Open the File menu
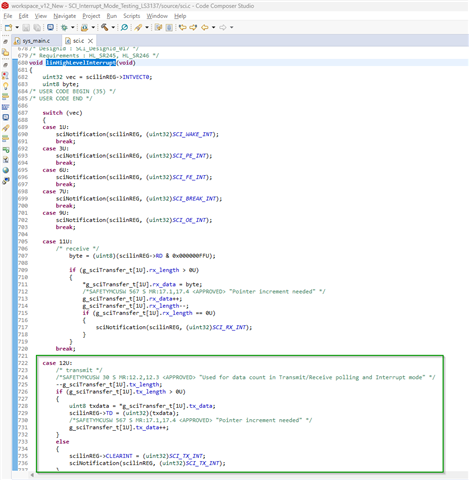The height and width of the screenshot is (480, 469). (x=8, y=16)
